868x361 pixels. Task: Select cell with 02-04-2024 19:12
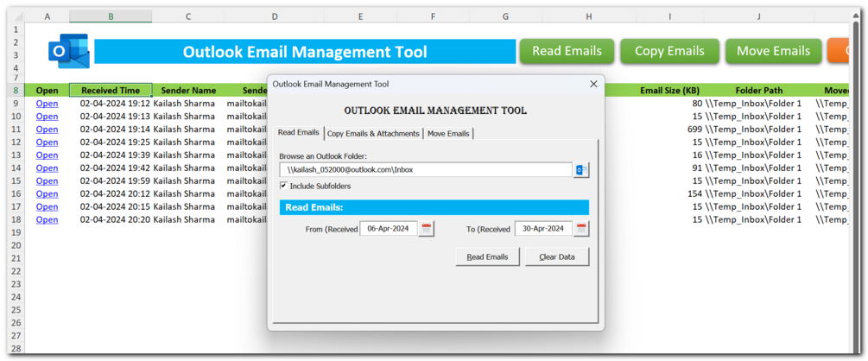coord(111,104)
